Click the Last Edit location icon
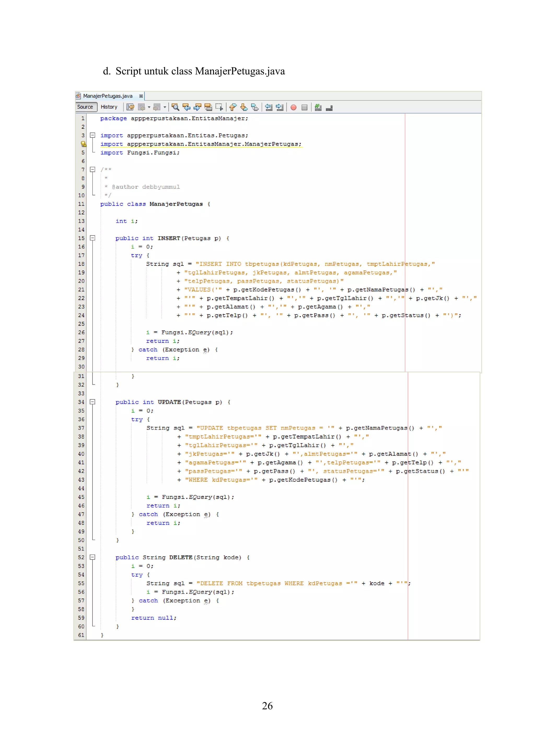 tap(130, 107)
